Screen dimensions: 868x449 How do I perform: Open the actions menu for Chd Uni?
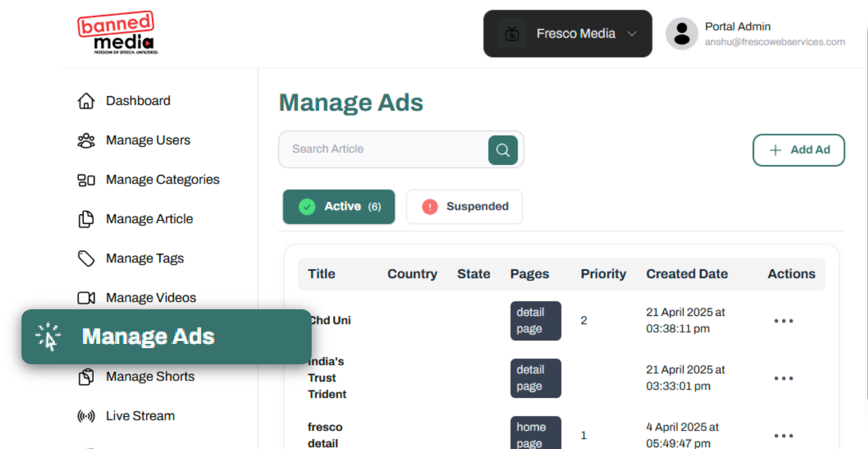(783, 321)
